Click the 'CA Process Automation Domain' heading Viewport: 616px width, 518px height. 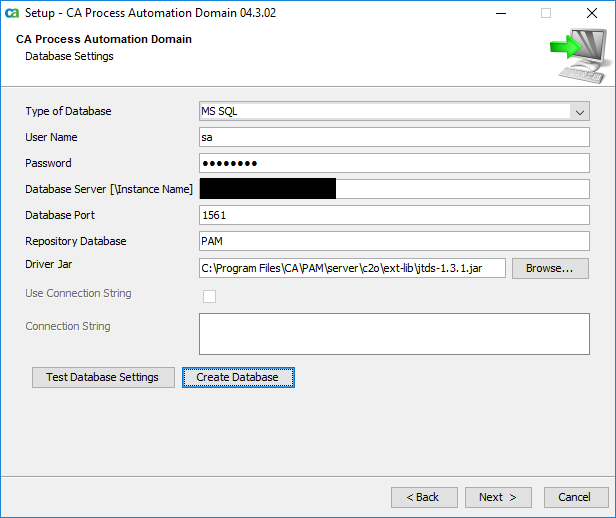pyautogui.click(x=104, y=39)
